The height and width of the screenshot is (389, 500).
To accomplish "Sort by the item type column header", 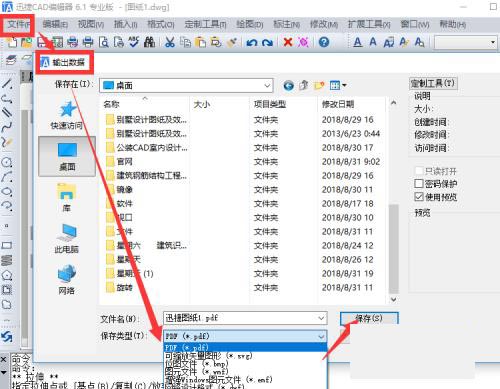I will 283,104.
